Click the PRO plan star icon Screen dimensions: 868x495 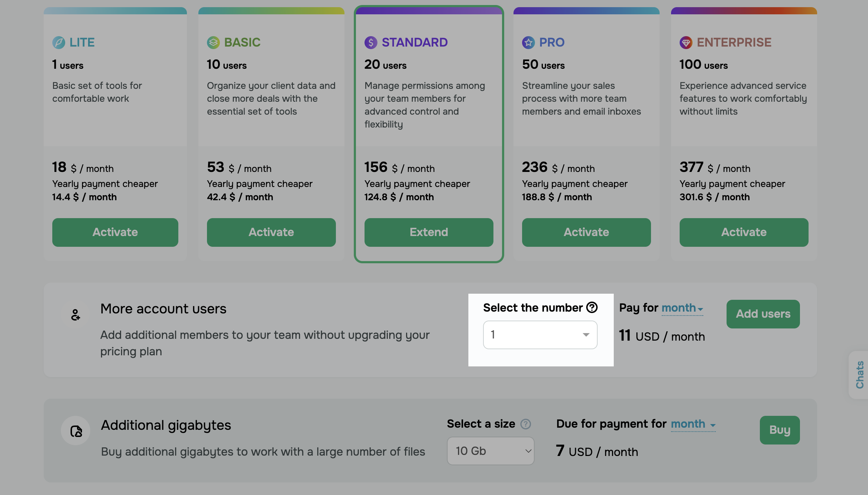click(529, 43)
